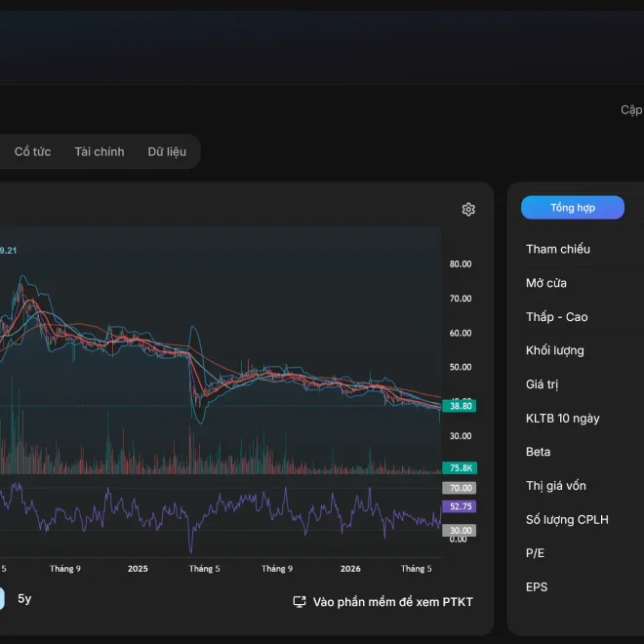Click the monitor icon beside PTKT link
This screenshot has height=644, width=644.
(300, 602)
